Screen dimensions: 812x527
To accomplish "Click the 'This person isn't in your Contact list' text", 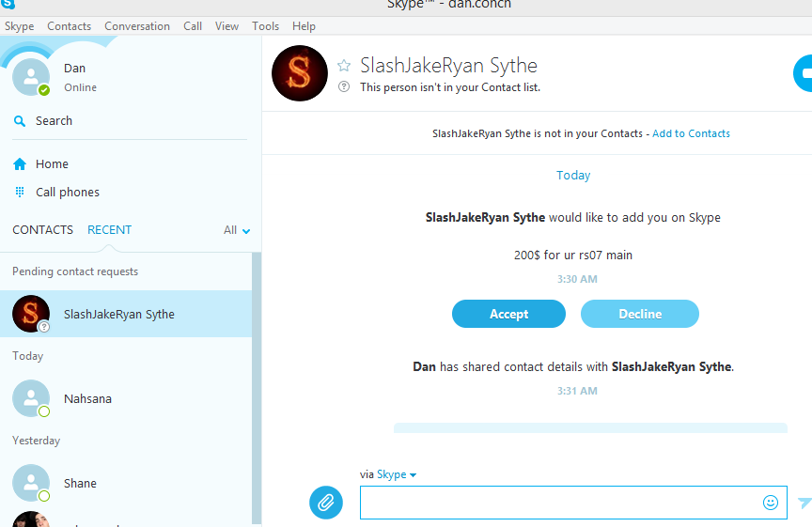I will coord(450,87).
